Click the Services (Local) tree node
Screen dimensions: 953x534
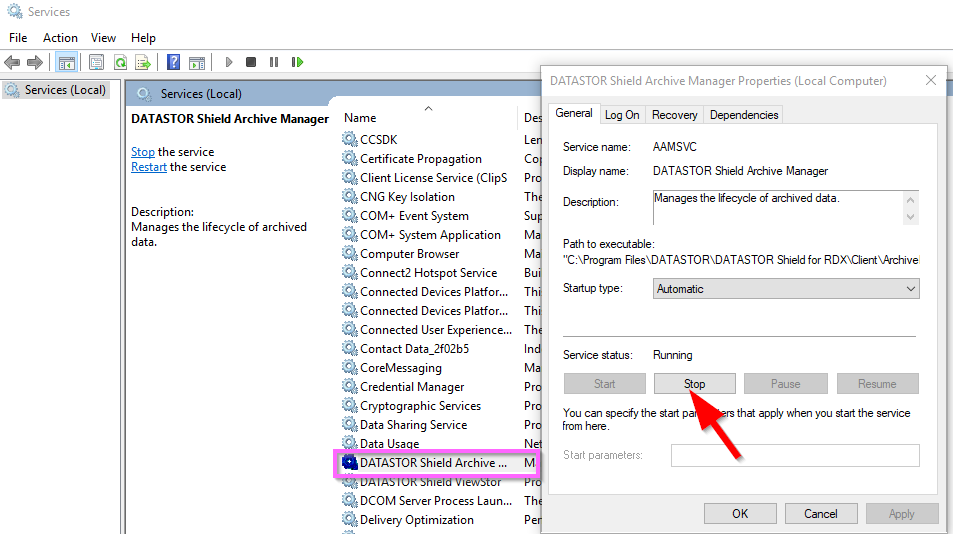tap(56, 90)
